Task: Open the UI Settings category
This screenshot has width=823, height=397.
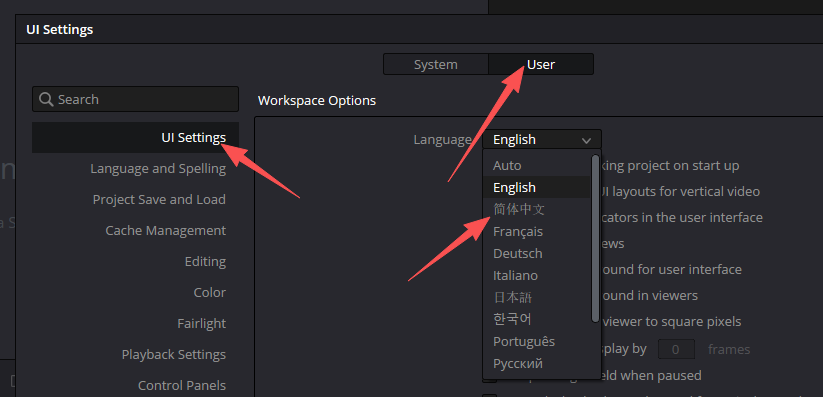Action: point(135,138)
